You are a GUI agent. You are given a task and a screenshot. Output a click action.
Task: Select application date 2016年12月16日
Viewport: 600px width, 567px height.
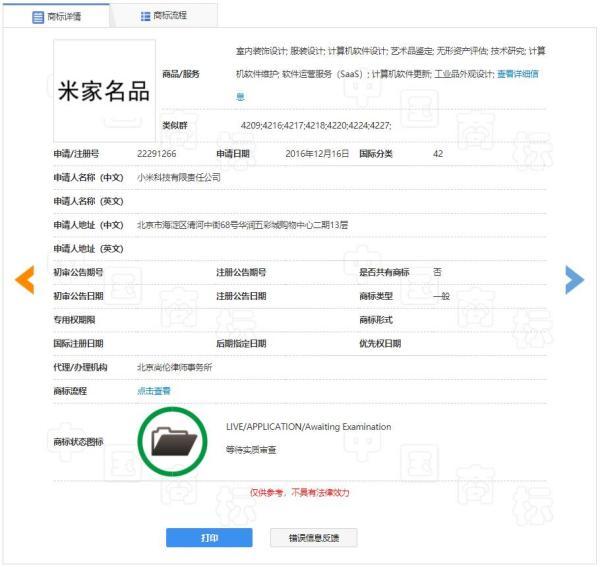pyautogui.click(x=317, y=154)
